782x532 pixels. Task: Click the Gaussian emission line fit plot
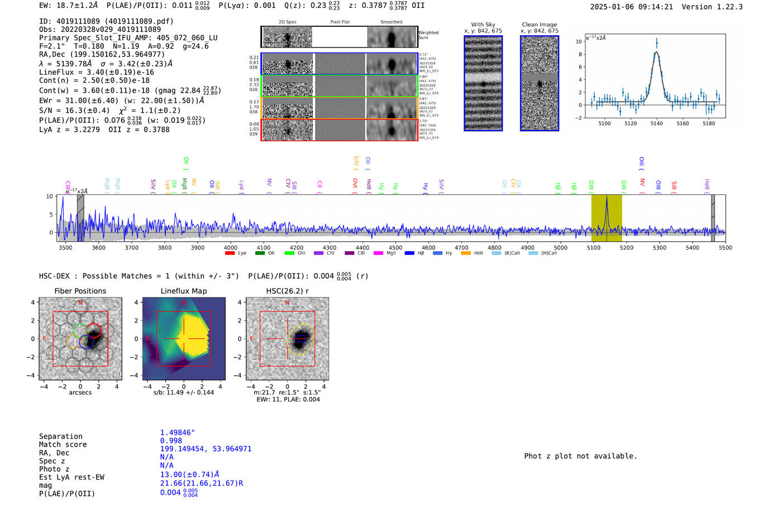[655, 76]
